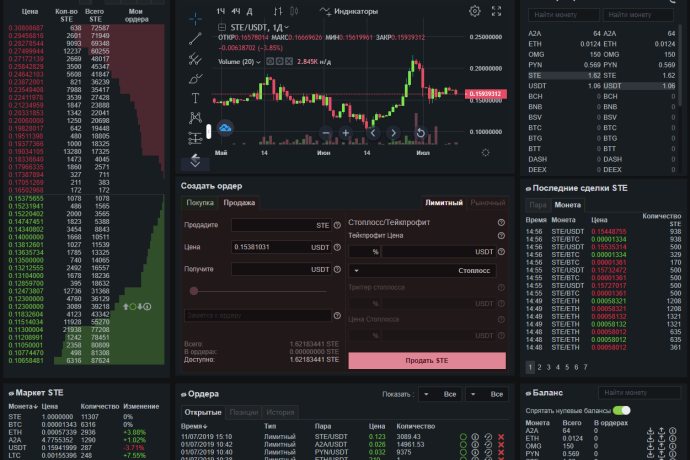This screenshot has height=460, width=690.
Task: Click green circle on PYN/USDT order
Action: pyautogui.click(x=463, y=452)
